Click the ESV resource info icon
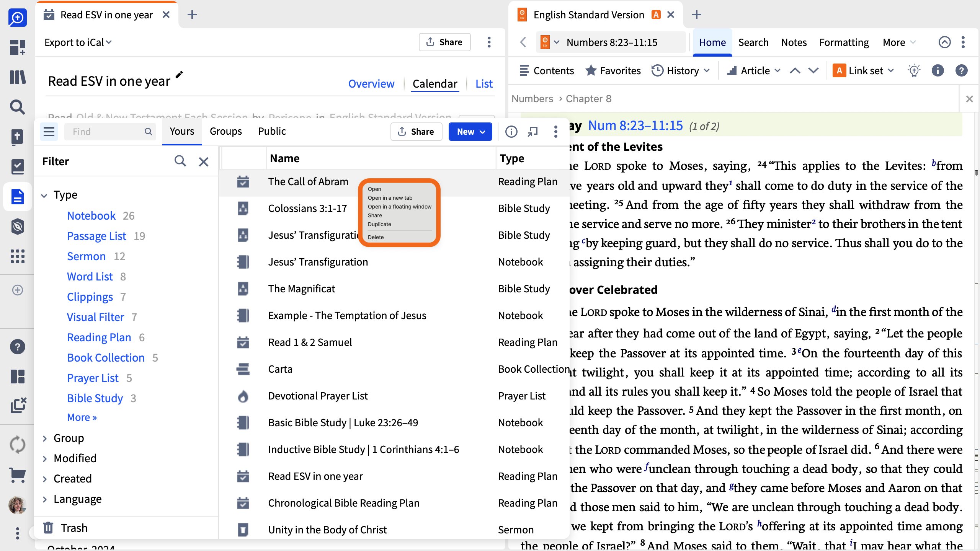The image size is (980, 551). click(x=938, y=71)
